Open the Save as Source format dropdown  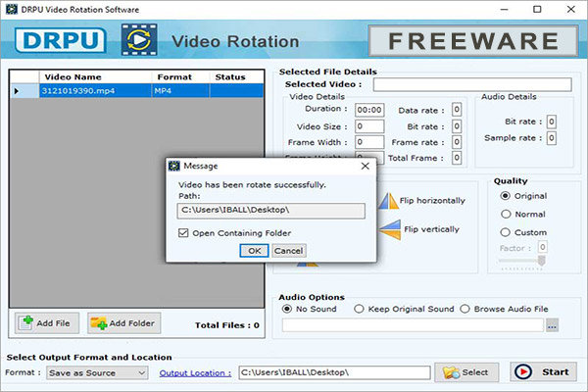click(97, 372)
